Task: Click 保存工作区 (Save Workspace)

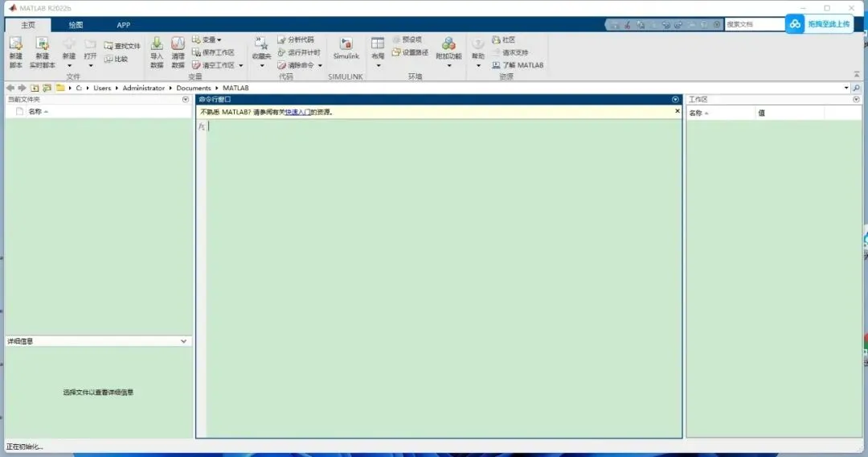Action: point(213,52)
